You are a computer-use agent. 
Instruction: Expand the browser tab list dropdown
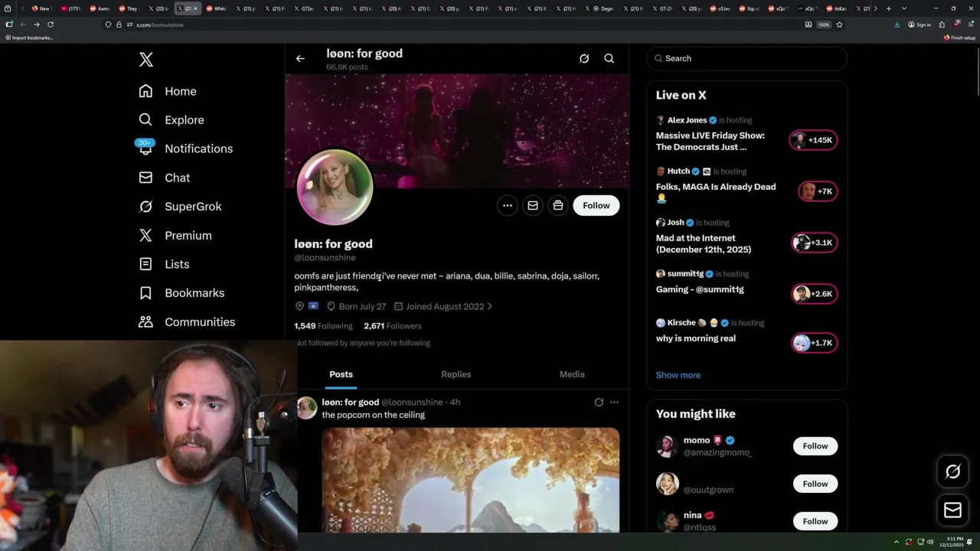click(904, 8)
